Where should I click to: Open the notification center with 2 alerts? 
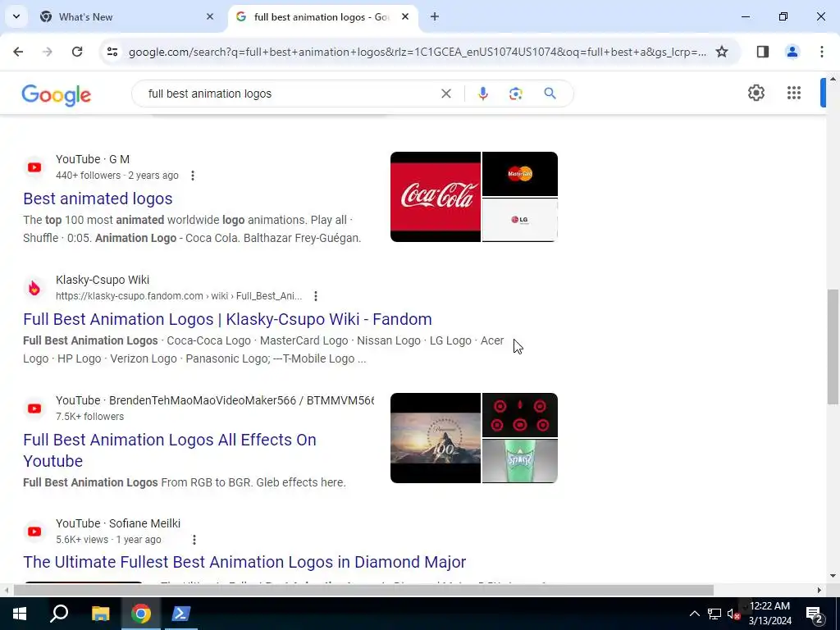coord(815,614)
